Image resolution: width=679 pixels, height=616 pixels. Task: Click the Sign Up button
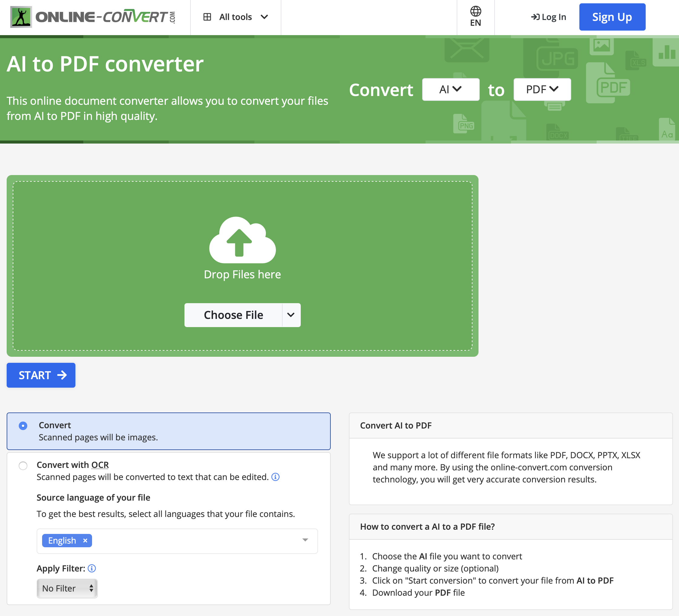(x=612, y=17)
